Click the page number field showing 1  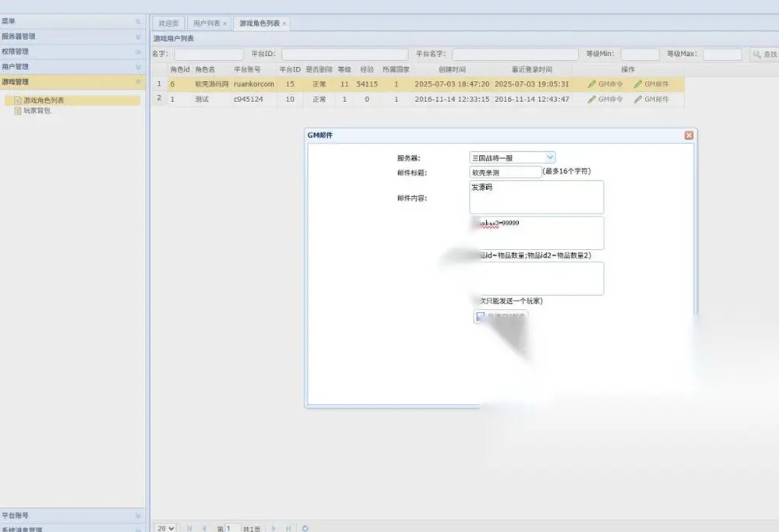[233, 529]
